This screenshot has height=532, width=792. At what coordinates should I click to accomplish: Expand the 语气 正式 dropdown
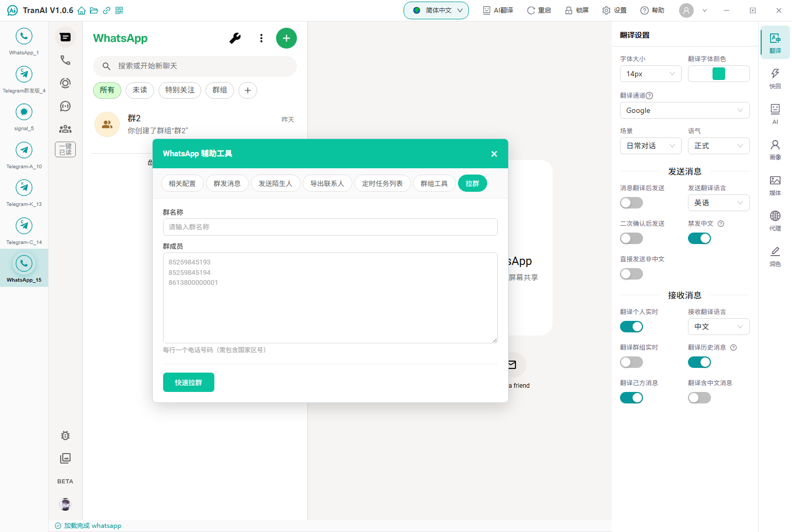719,146
